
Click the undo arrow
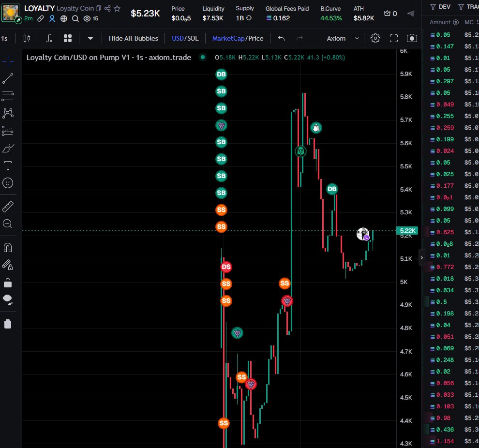coord(281,38)
